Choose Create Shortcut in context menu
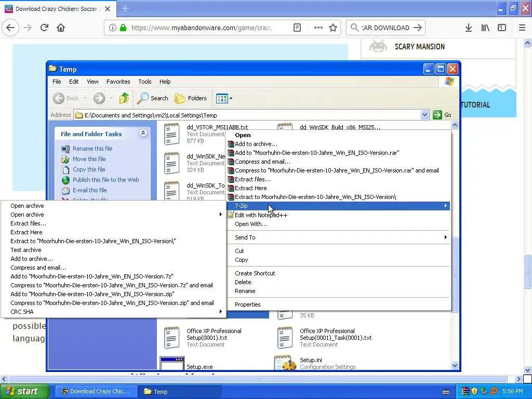532x399 pixels. click(338, 273)
